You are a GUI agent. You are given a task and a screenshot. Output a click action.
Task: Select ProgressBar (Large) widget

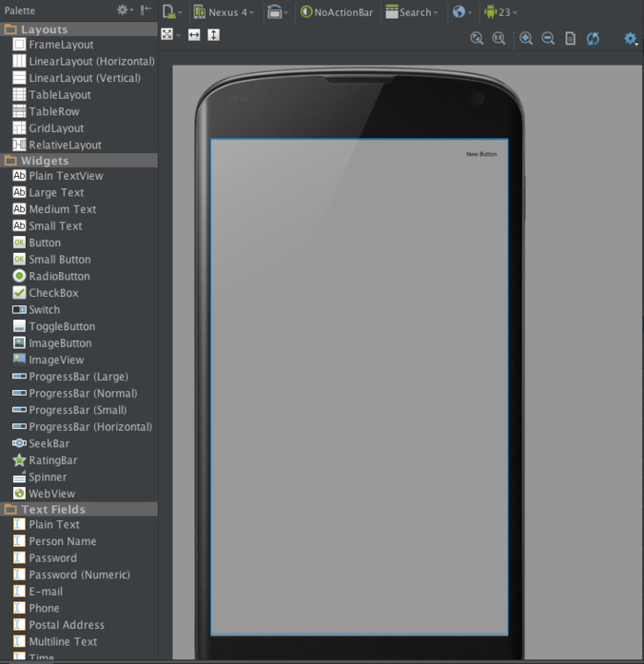click(78, 376)
